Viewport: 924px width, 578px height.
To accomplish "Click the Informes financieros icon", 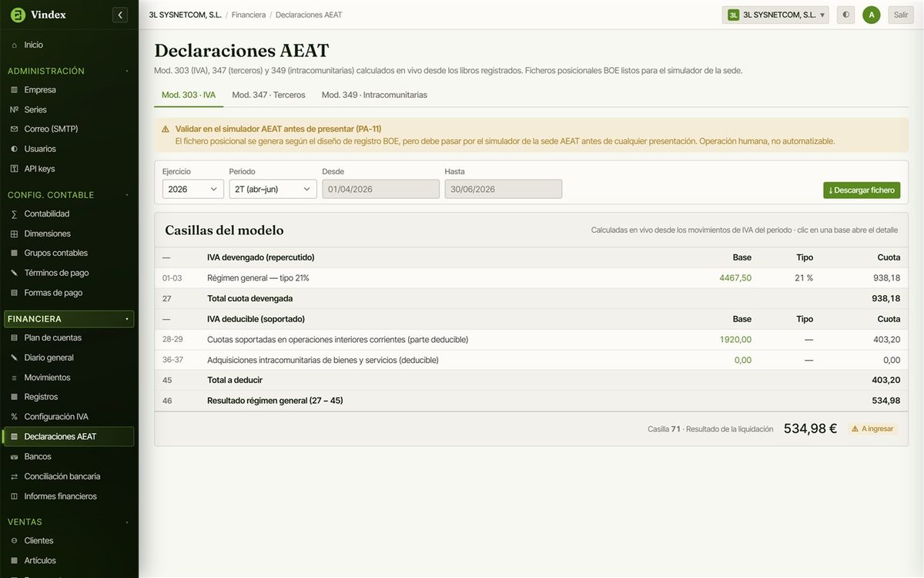I will tap(14, 497).
